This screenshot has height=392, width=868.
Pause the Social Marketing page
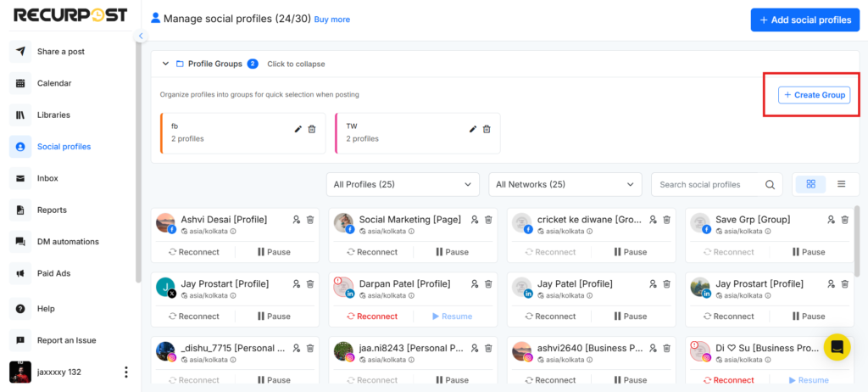(x=453, y=252)
